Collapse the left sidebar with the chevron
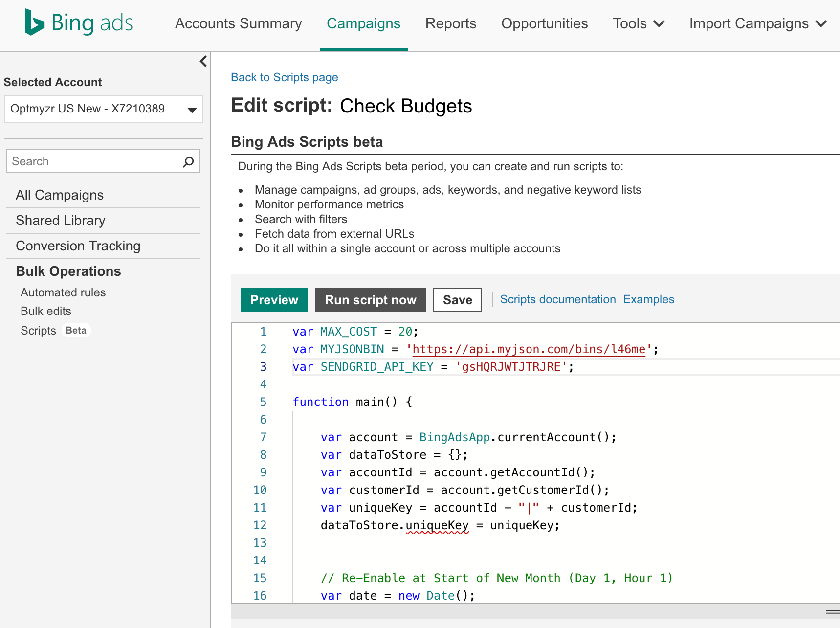Image resolution: width=840 pixels, height=628 pixels. point(203,61)
